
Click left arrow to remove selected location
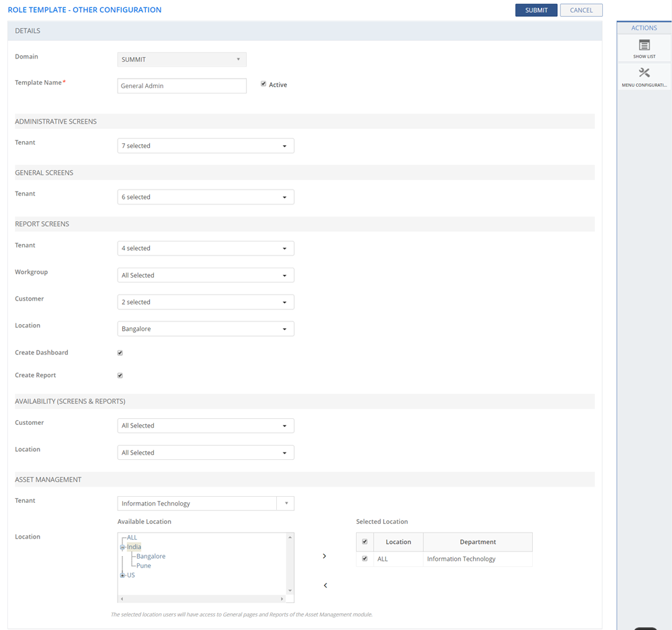click(325, 586)
